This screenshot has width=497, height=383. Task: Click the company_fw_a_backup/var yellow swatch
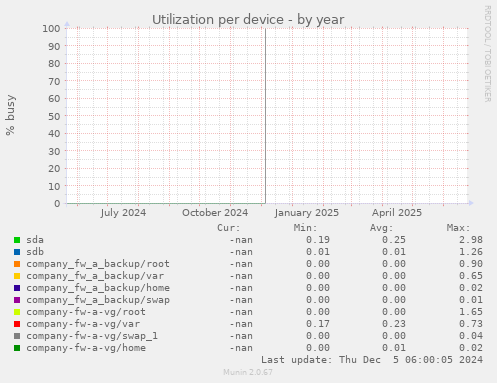17,276
